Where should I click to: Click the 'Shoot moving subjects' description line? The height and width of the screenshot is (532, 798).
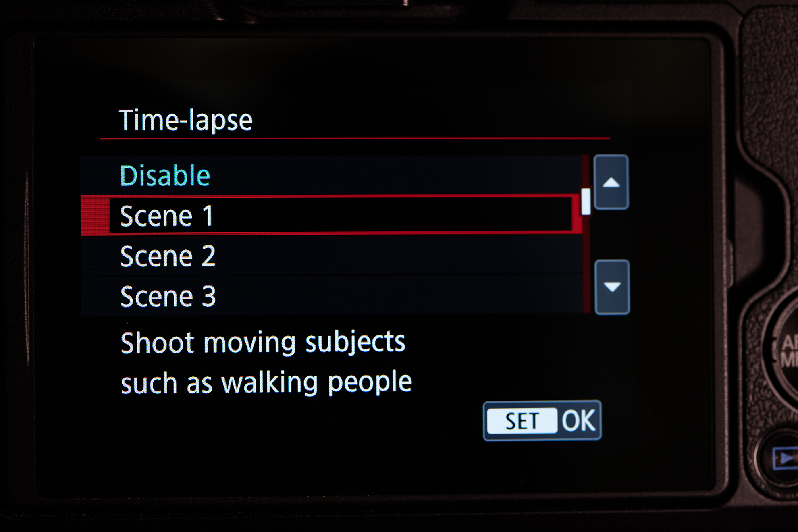(263, 342)
